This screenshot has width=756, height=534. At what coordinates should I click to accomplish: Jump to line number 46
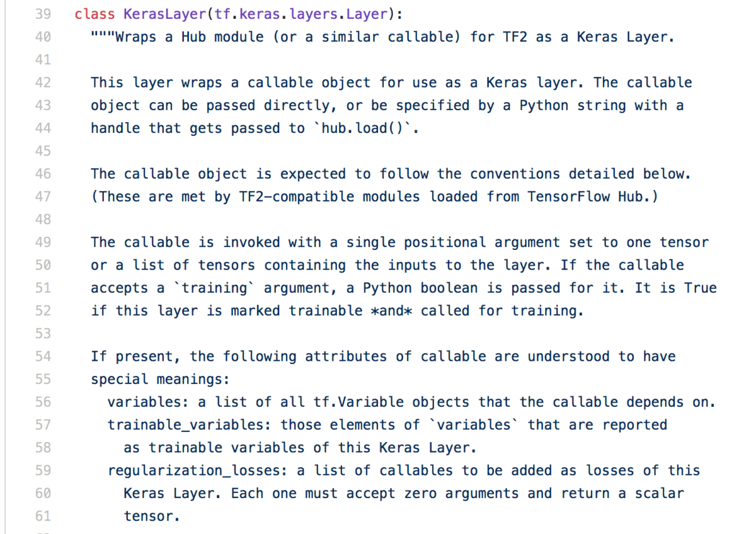(43, 174)
